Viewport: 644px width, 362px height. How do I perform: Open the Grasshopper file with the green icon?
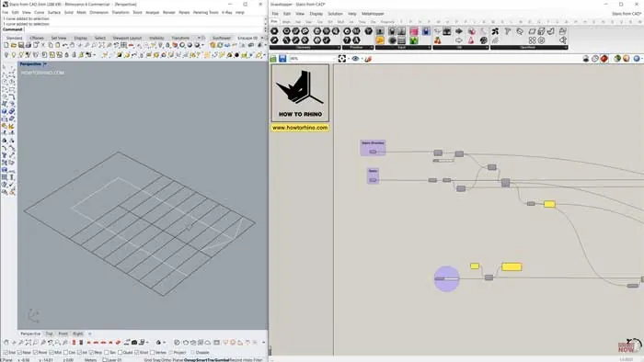(x=273, y=59)
